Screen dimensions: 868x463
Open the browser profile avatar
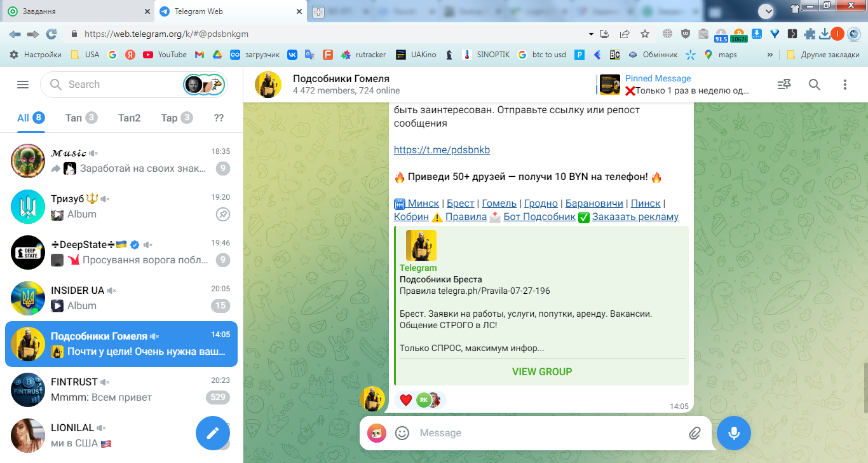tap(837, 34)
